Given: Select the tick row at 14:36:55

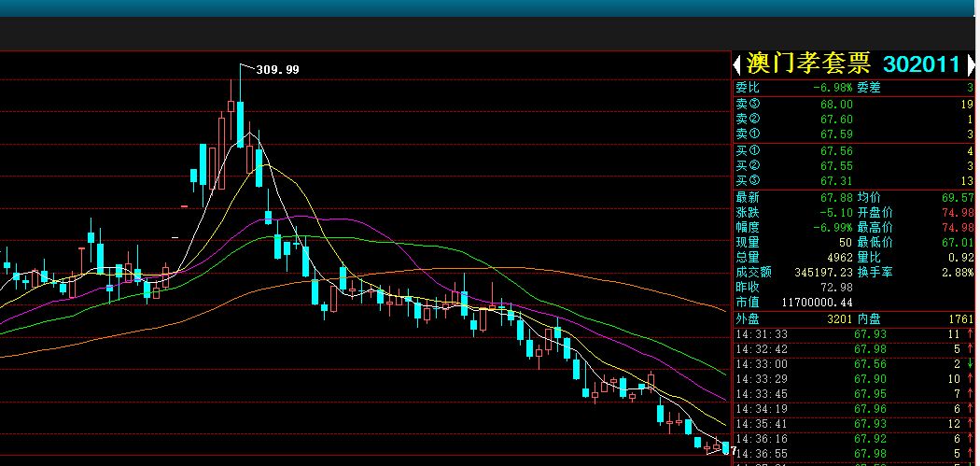Looking at the screenshot, I should click(854, 454).
